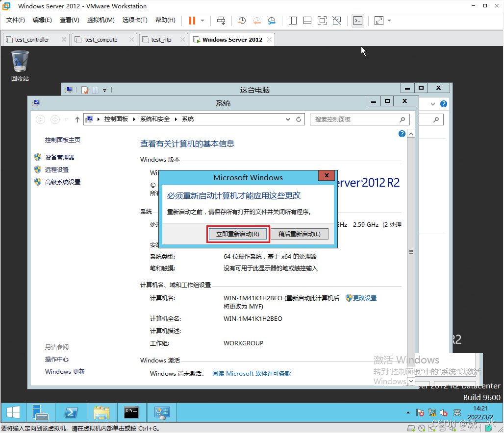
Task: Click the 搜索控制面板 search field
Action: tap(359, 120)
